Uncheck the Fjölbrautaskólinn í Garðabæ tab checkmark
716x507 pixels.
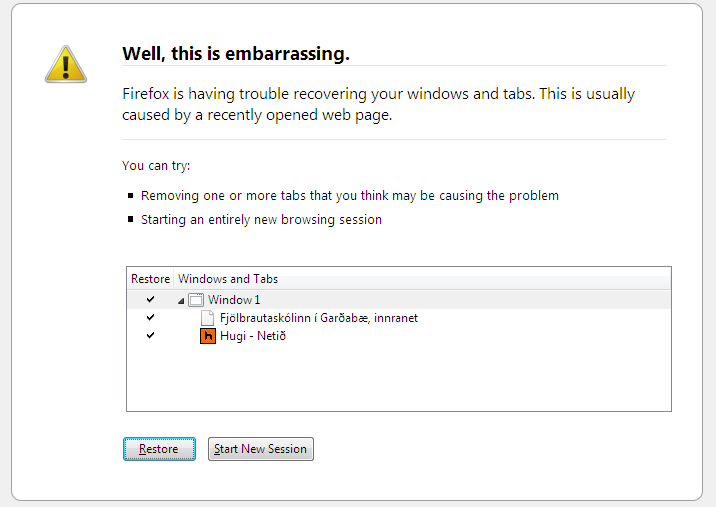[150, 317]
